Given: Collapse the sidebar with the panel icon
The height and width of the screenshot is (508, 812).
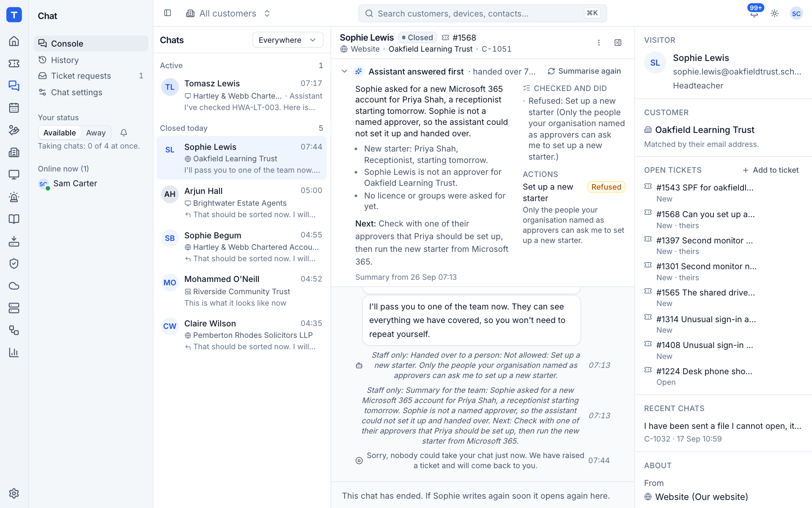Looking at the screenshot, I should (167, 13).
